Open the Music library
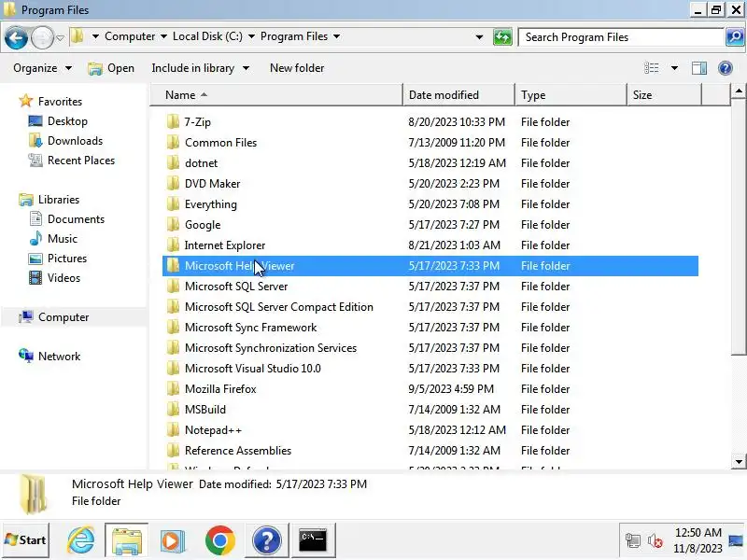 click(62, 238)
